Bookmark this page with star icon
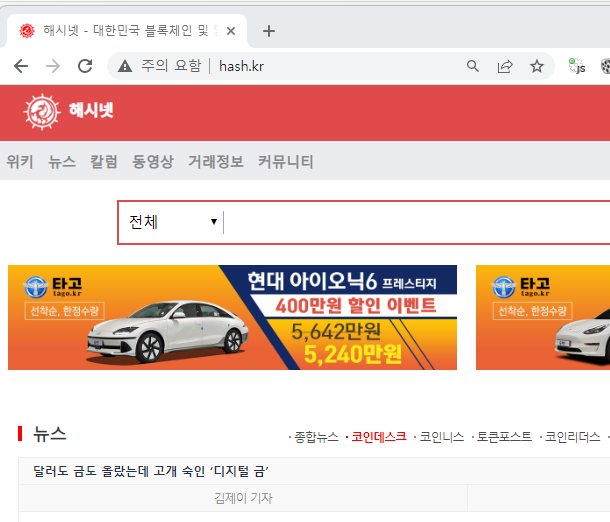This screenshot has height=522, width=610. 537,66
